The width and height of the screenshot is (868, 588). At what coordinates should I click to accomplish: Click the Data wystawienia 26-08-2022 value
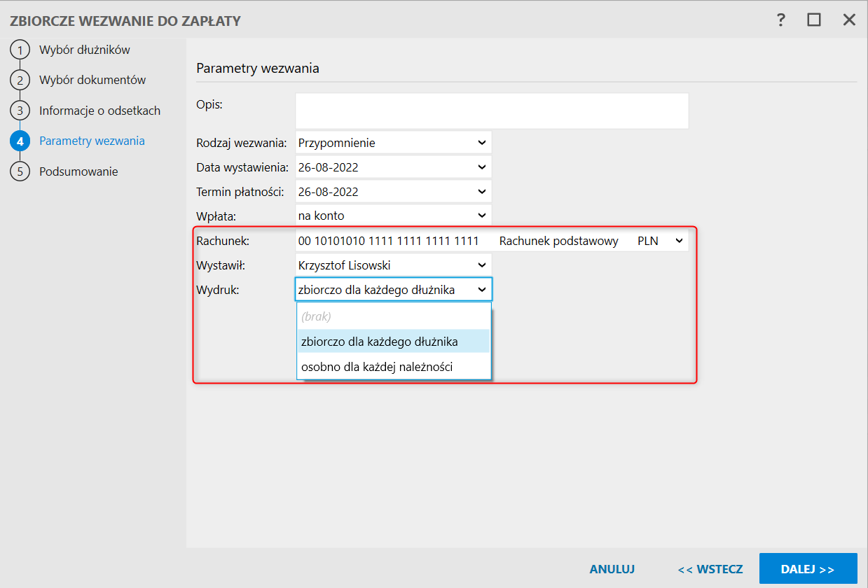pyautogui.click(x=329, y=167)
